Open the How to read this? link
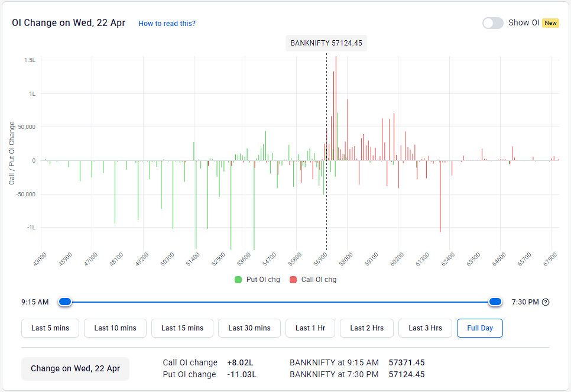The image size is (571, 392). click(166, 23)
